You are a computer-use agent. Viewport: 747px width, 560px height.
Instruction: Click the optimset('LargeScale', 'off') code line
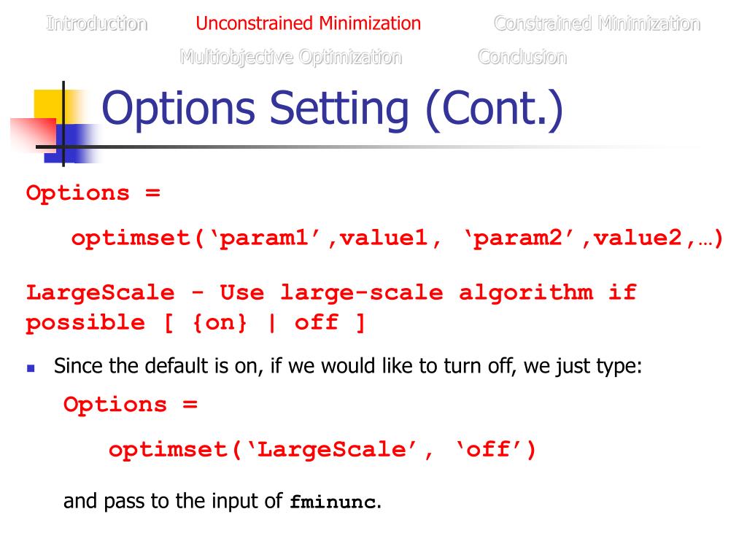pos(322,450)
